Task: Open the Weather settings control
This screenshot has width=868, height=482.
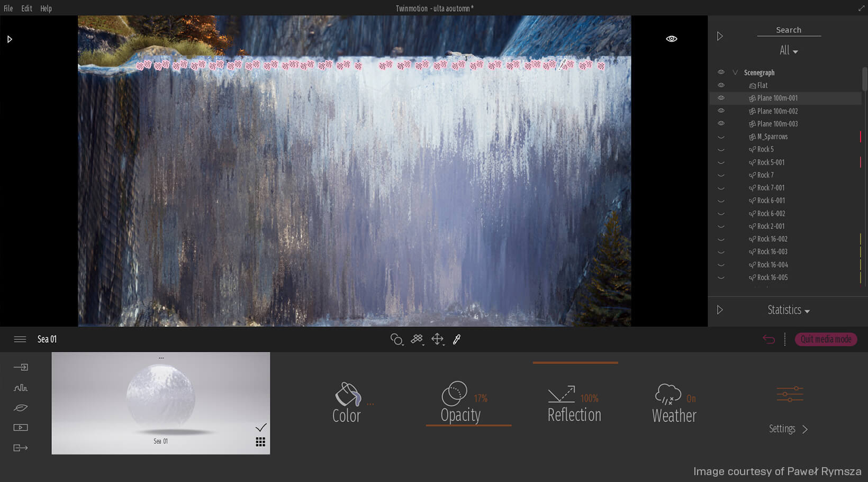Action: tap(673, 402)
